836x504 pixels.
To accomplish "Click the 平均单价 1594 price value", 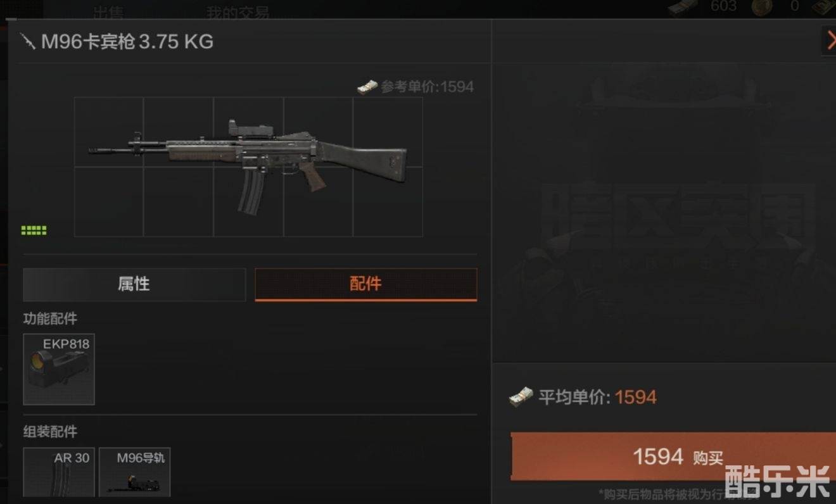I will tap(636, 397).
